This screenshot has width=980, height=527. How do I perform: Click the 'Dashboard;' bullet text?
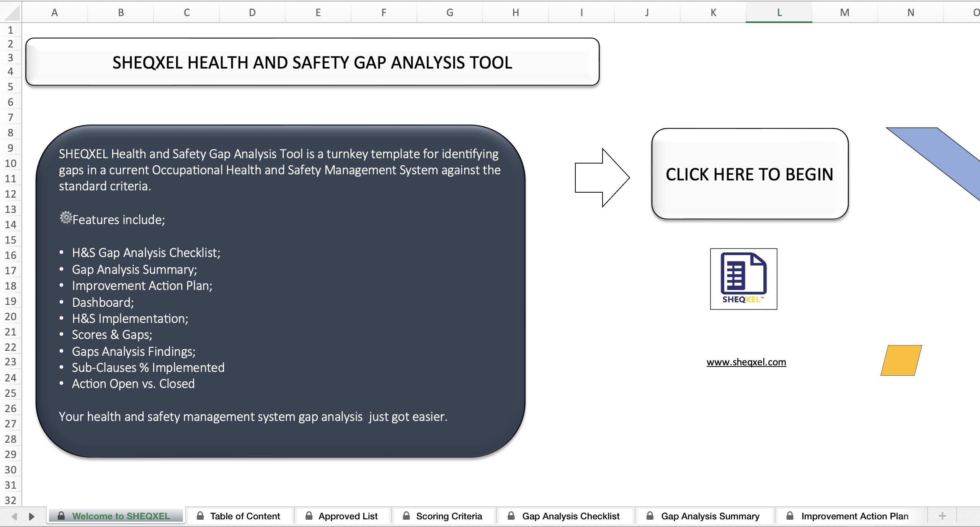[103, 303]
